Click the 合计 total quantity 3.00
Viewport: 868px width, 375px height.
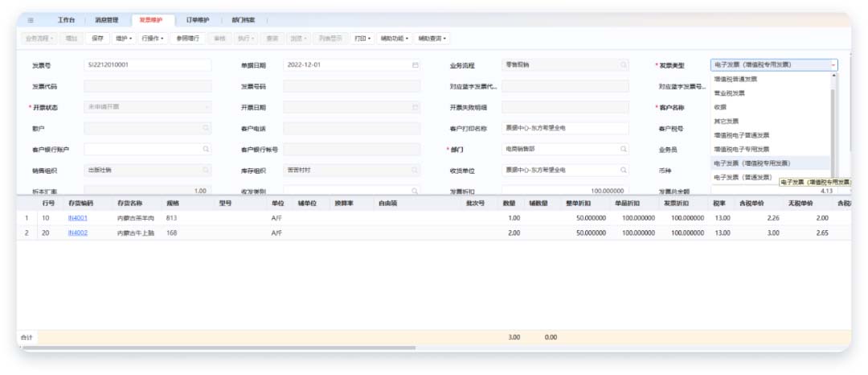pos(514,337)
